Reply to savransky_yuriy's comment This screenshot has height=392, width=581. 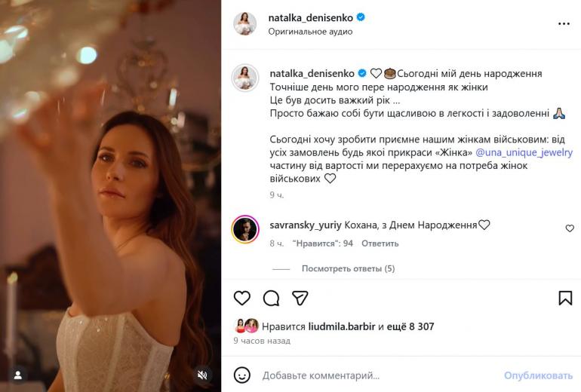(x=380, y=243)
